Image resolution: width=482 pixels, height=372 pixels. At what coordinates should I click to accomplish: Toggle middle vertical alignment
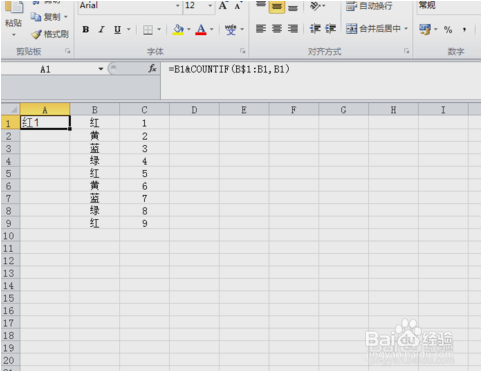pos(277,6)
